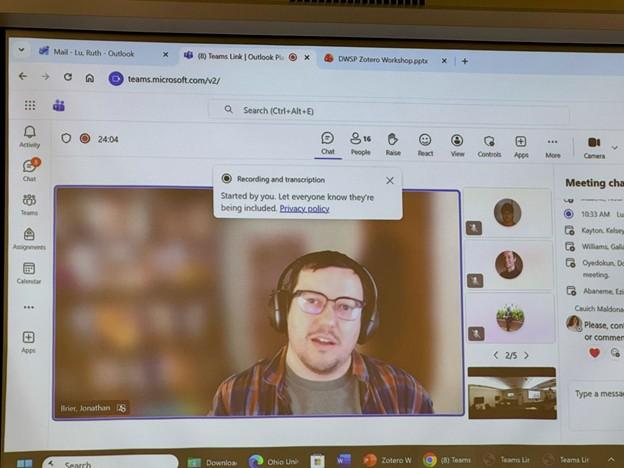
Task: Open the Privacy policy link
Action: coord(304,209)
